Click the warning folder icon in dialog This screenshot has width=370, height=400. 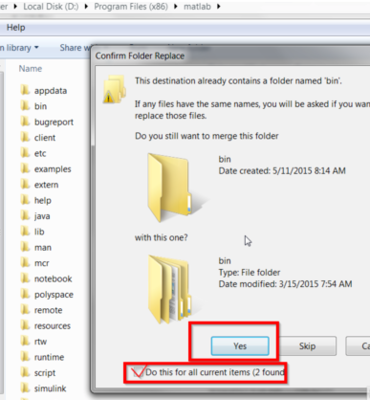click(x=114, y=89)
